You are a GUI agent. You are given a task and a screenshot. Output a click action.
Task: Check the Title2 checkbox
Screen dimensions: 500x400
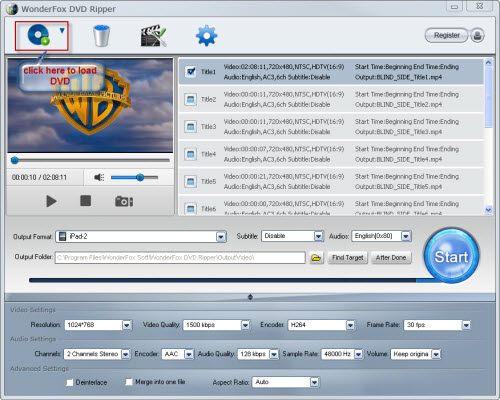(190, 99)
